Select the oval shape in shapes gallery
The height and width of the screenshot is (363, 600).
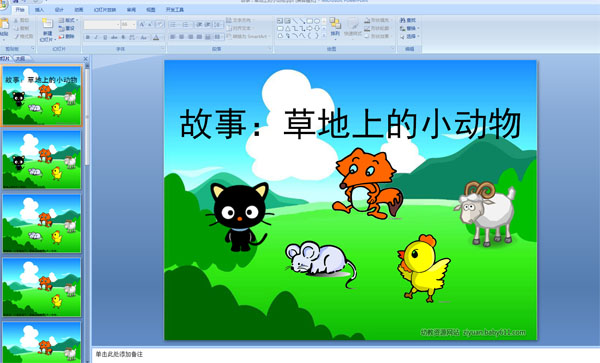pos(316,21)
